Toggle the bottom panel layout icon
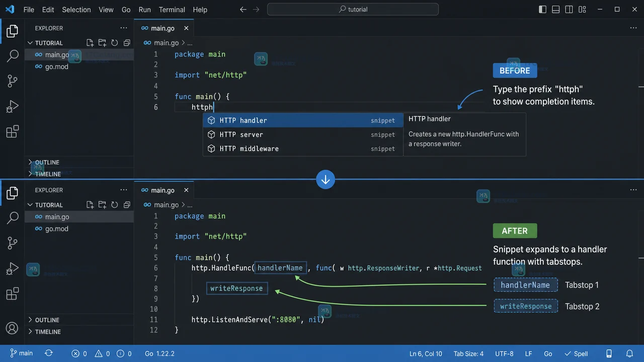 coord(555,10)
